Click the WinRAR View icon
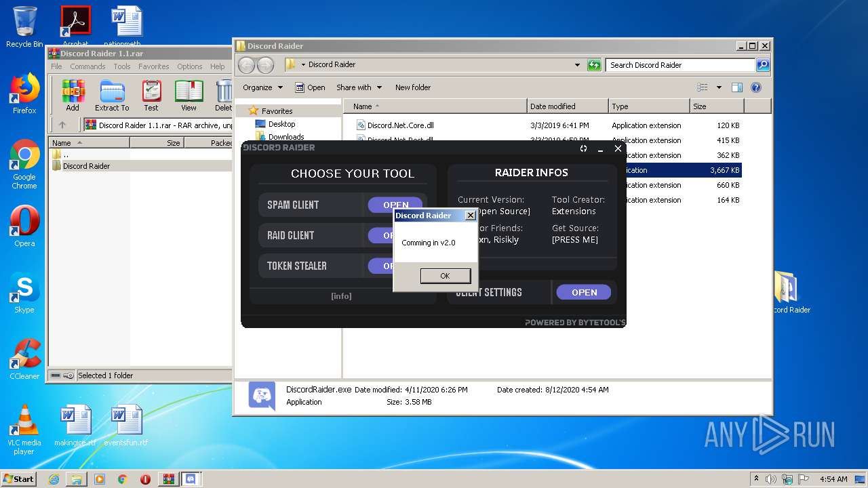Image resolution: width=868 pixels, height=488 pixels. 189,96
